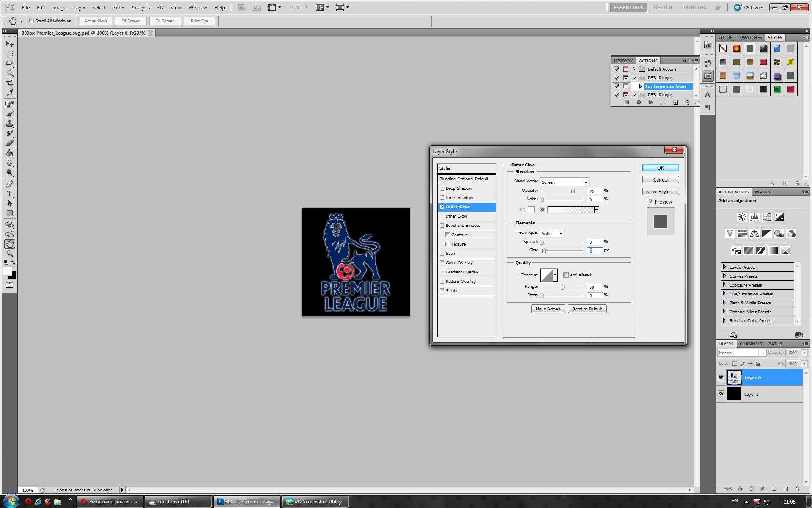Open the Blend Mode dropdown
This screenshot has width=812, height=508.
[x=565, y=182]
